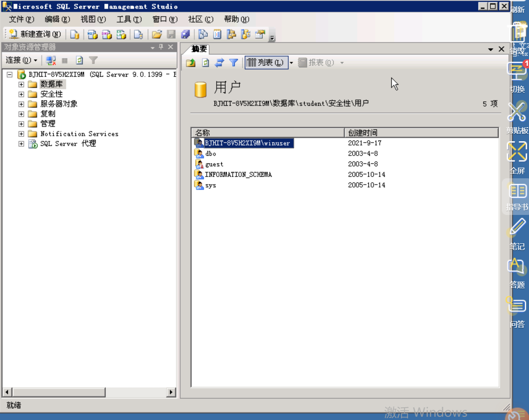Click the Synchronize arrows icon in Summary toolbar
This screenshot has height=420, width=529.
point(220,63)
